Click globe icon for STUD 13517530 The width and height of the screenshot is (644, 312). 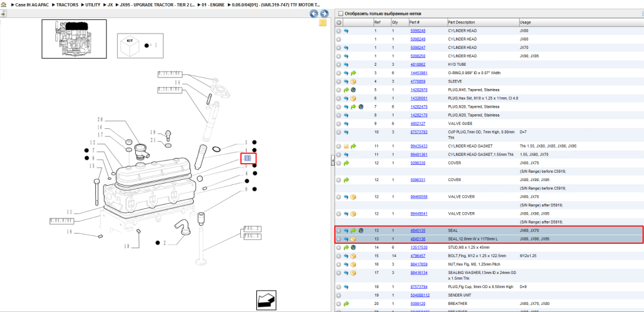coord(353,248)
